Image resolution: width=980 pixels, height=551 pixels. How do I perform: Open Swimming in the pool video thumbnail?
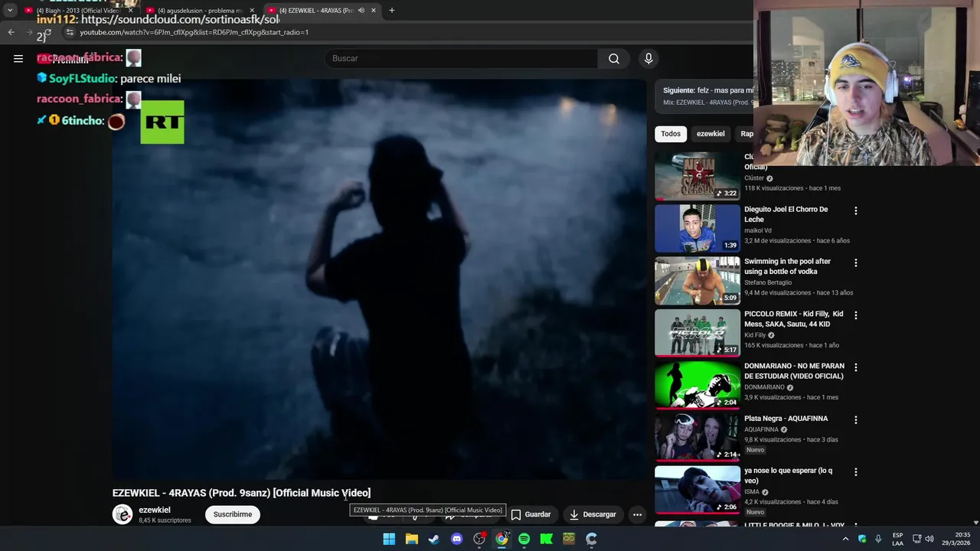(697, 281)
